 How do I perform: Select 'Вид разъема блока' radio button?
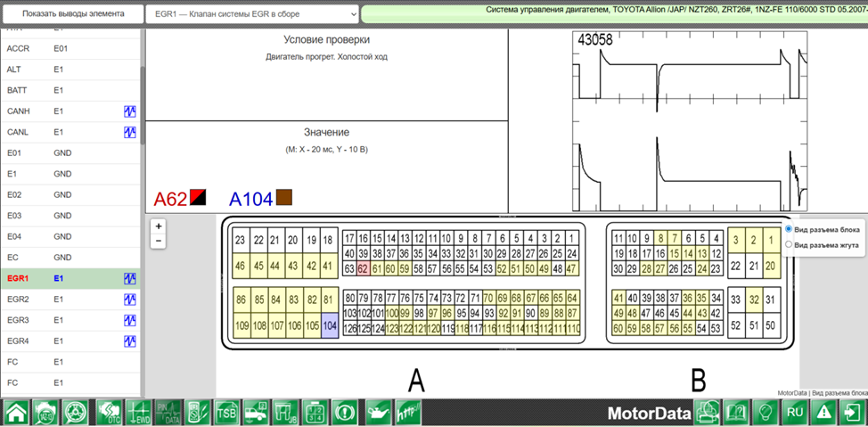[x=789, y=229]
